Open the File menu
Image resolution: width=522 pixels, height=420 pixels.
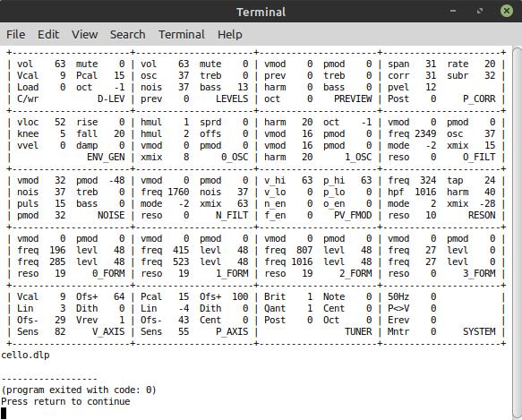[15, 34]
